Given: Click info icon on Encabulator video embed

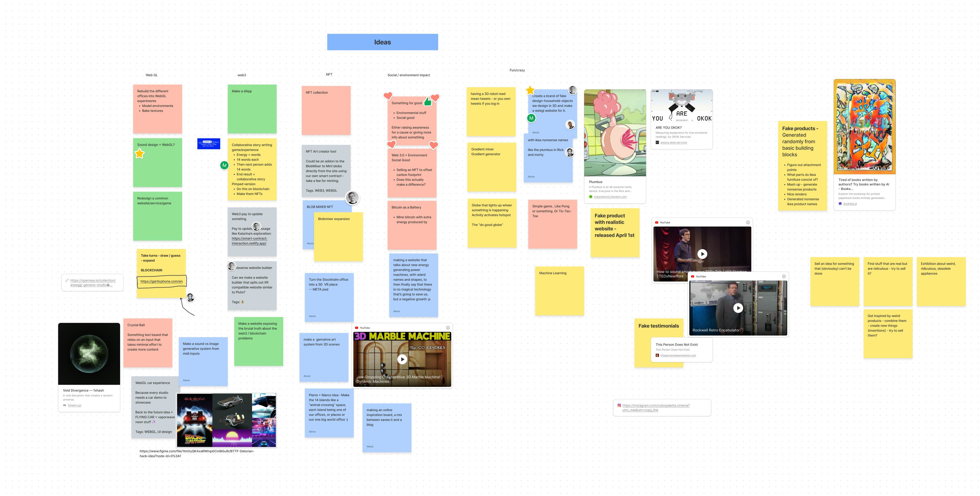Looking at the screenshot, I should [x=783, y=276].
